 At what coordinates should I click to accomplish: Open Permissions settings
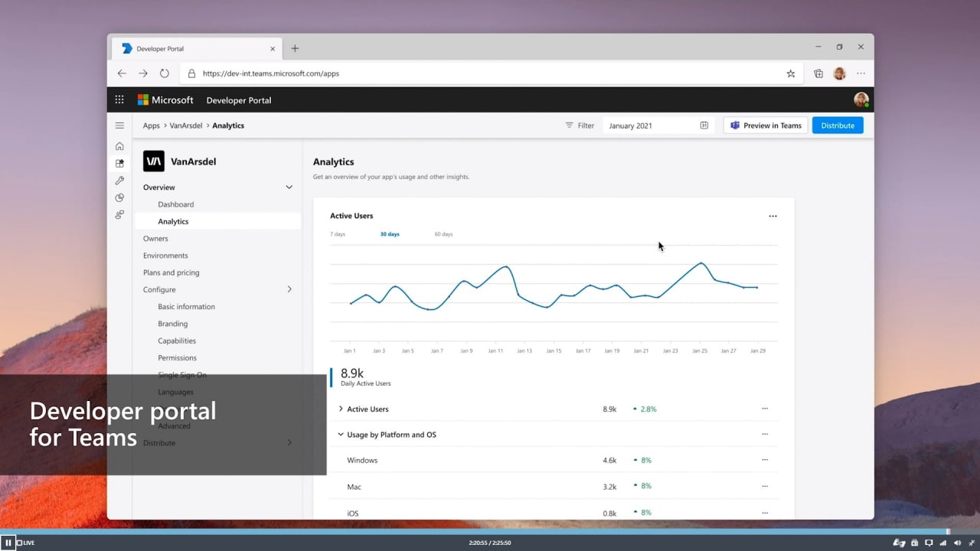click(x=177, y=357)
